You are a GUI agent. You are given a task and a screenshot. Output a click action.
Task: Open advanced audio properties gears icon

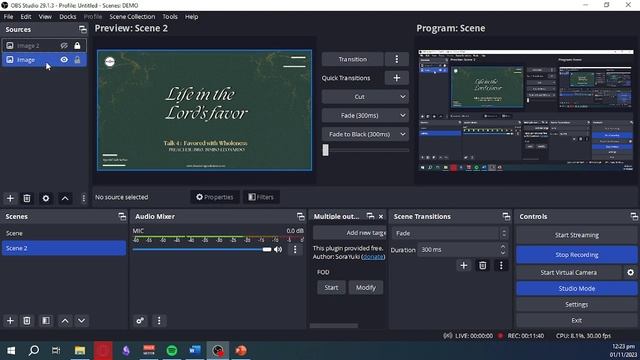(x=140, y=321)
